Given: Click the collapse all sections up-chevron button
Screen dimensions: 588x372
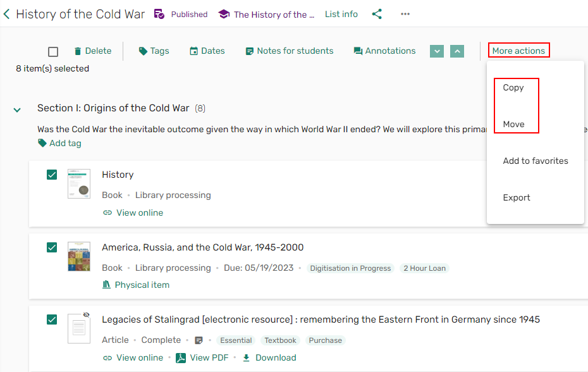Looking at the screenshot, I should [x=457, y=51].
